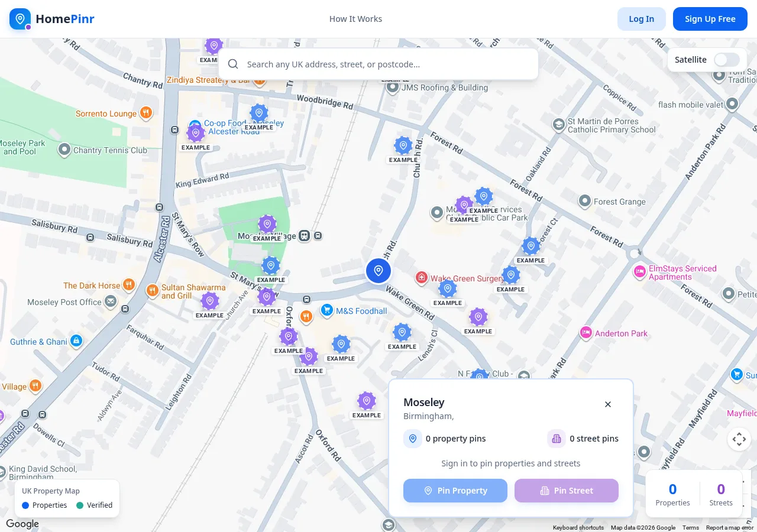
Task: Focus the UK address search field
Action: pos(378,64)
